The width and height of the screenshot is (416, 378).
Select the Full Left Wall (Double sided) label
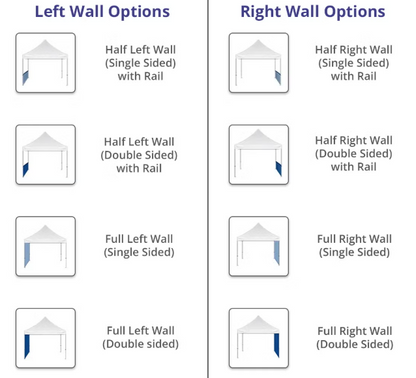(140, 337)
